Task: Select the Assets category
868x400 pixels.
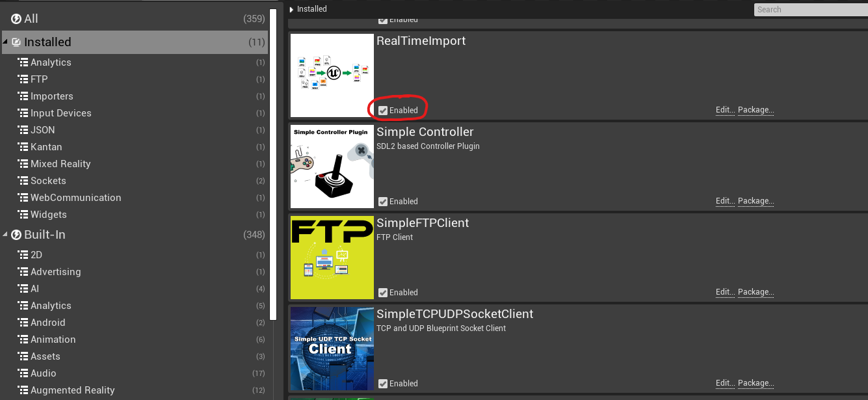Action: [x=135, y=356]
